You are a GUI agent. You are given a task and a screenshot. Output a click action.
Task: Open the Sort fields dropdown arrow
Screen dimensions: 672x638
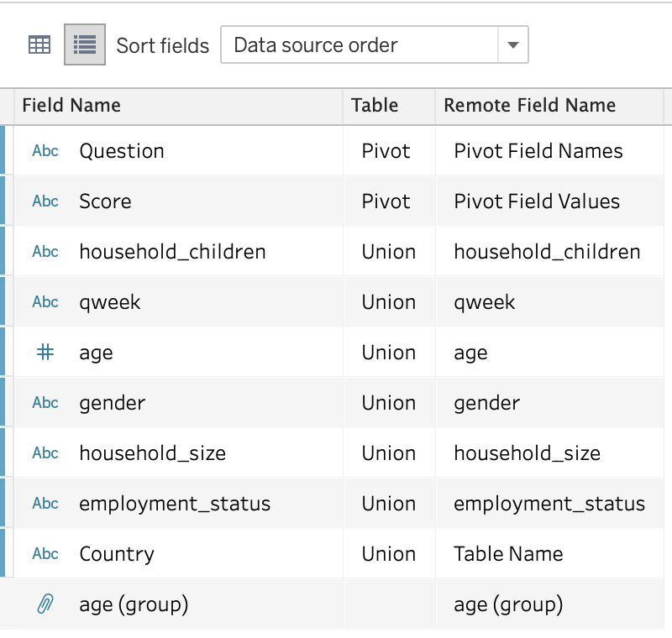(512, 45)
